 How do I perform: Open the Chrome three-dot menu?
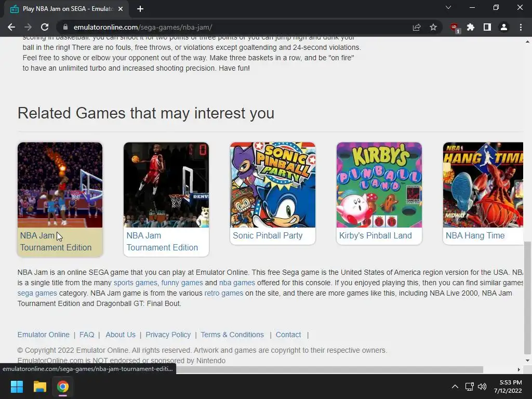[521, 27]
